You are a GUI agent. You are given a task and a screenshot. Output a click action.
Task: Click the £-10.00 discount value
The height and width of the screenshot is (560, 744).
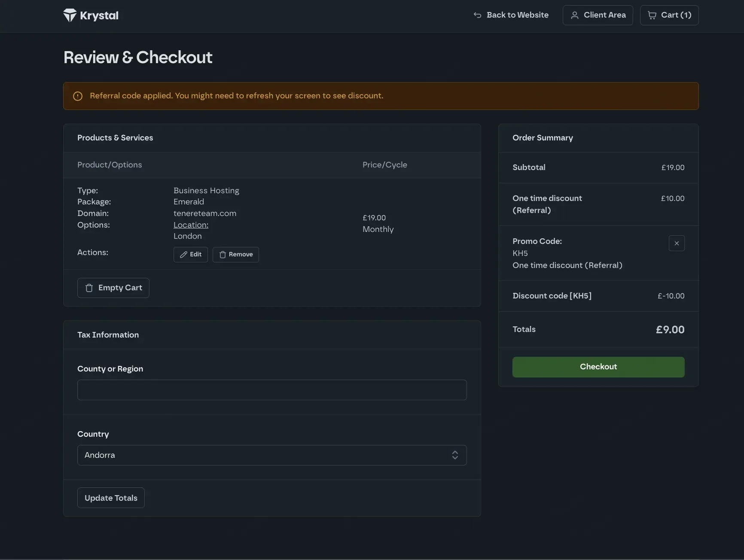[x=671, y=296]
